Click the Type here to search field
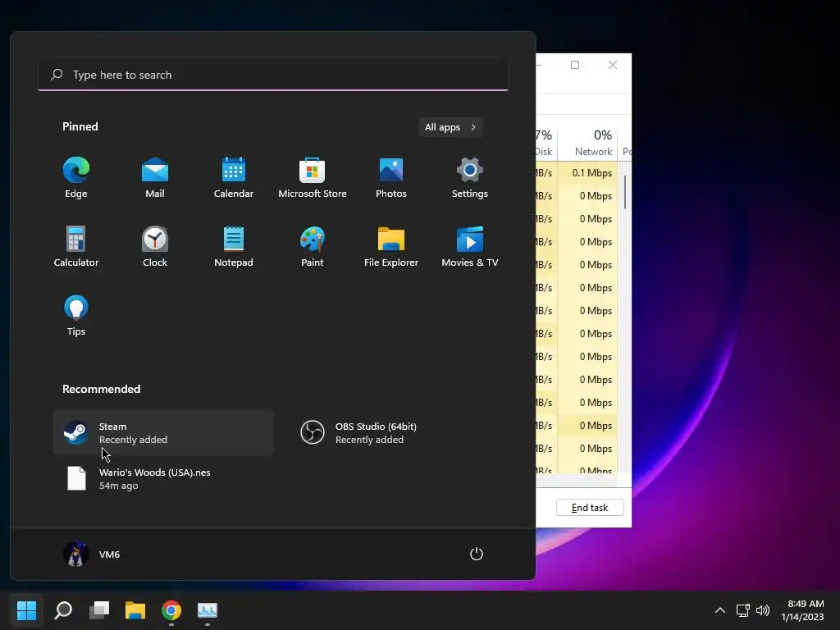Image resolution: width=840 pixels, height=630 pixels. coord(273,75)
